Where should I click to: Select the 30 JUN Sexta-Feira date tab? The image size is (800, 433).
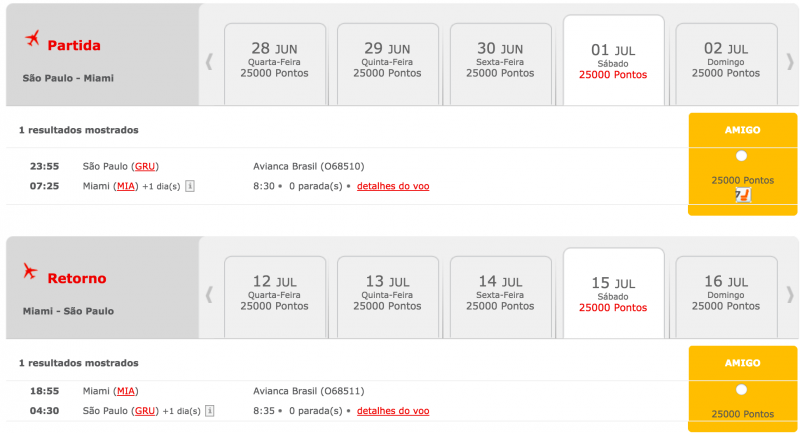(x=500, y=62)
